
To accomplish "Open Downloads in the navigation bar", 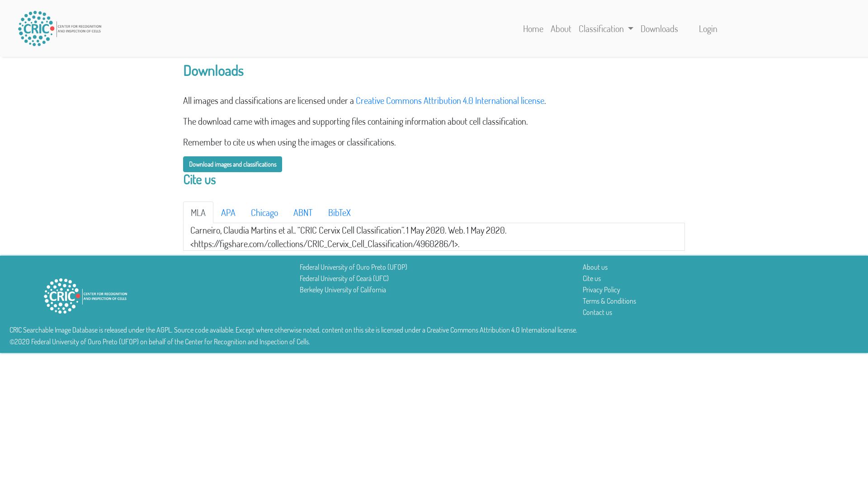I will [659, 28].
